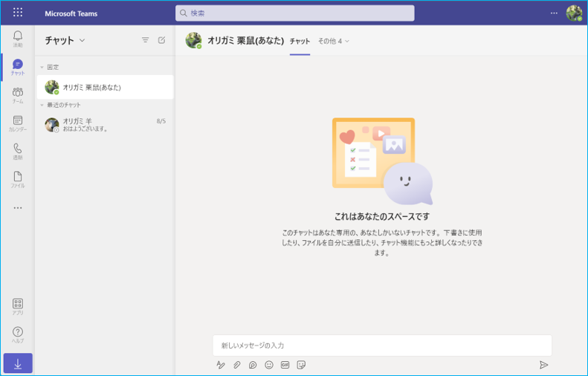
Task: Open the Calendar icon in sidebar
Action: (x=18, y=123)
